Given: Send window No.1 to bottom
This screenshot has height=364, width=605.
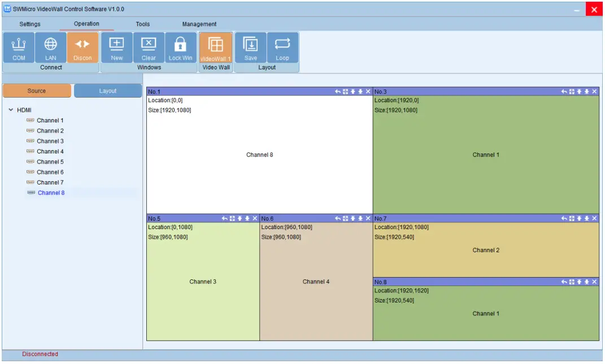Looking at the screenshot, I should tap(360, 91).
